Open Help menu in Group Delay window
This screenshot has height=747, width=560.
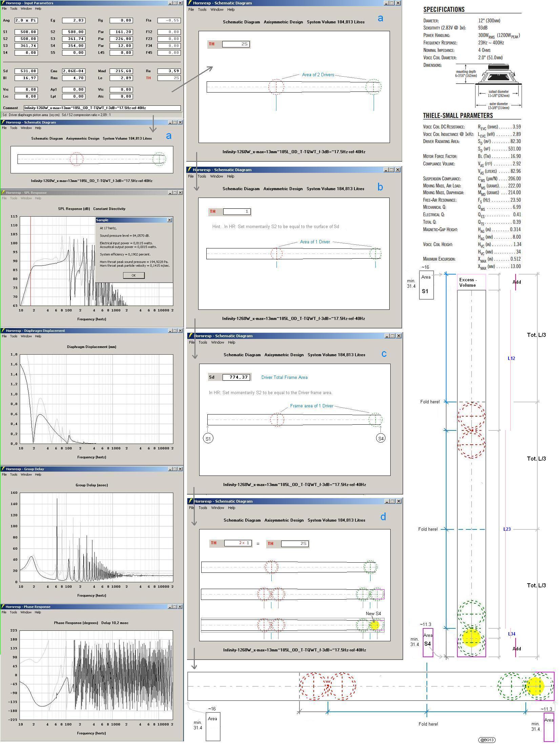pos(38,475)
